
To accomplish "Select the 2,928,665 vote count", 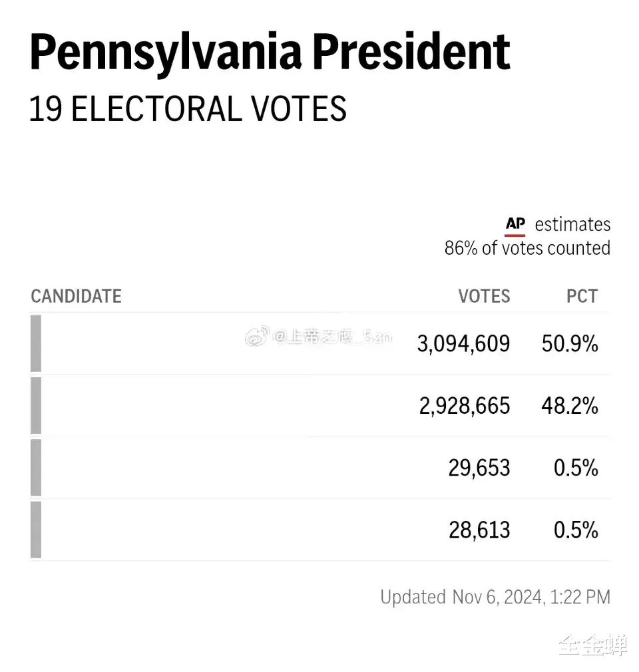I will pyautogui.click(x=464, y=406).
